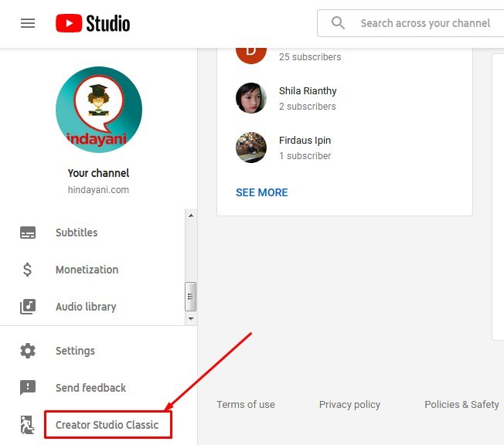Click sidebar scrollbar down arrow
This screenshot has height=445, width=504.
click(x=191, y=319)
